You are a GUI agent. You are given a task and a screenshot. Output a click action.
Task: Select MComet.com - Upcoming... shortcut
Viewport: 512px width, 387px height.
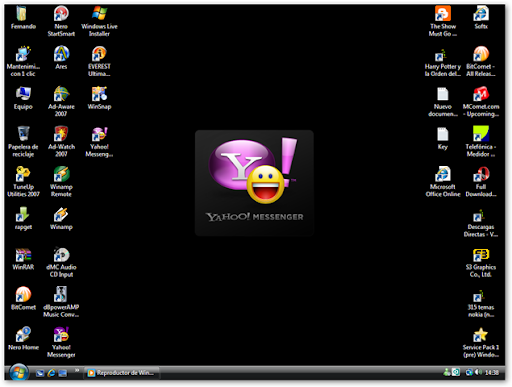click(481, 102)
